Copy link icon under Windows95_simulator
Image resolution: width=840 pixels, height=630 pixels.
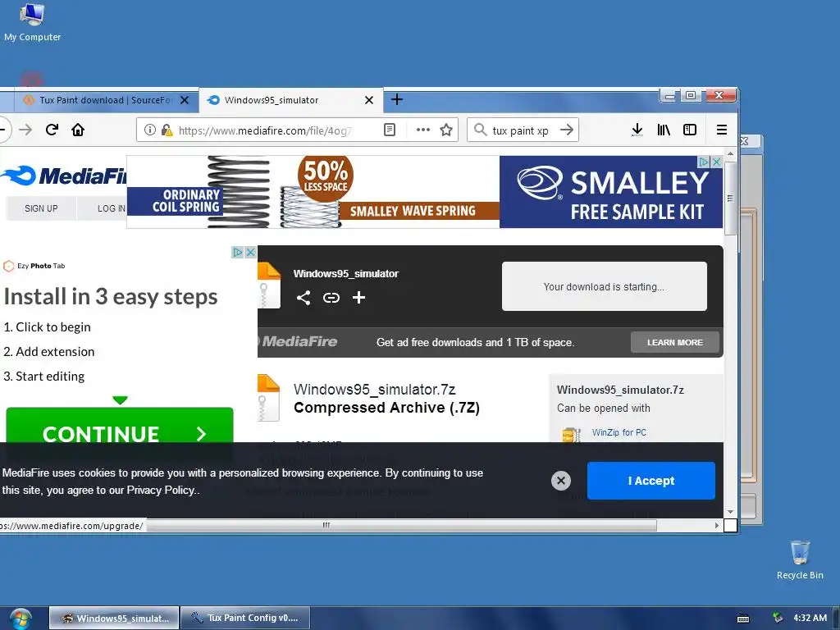pos(331,298)
